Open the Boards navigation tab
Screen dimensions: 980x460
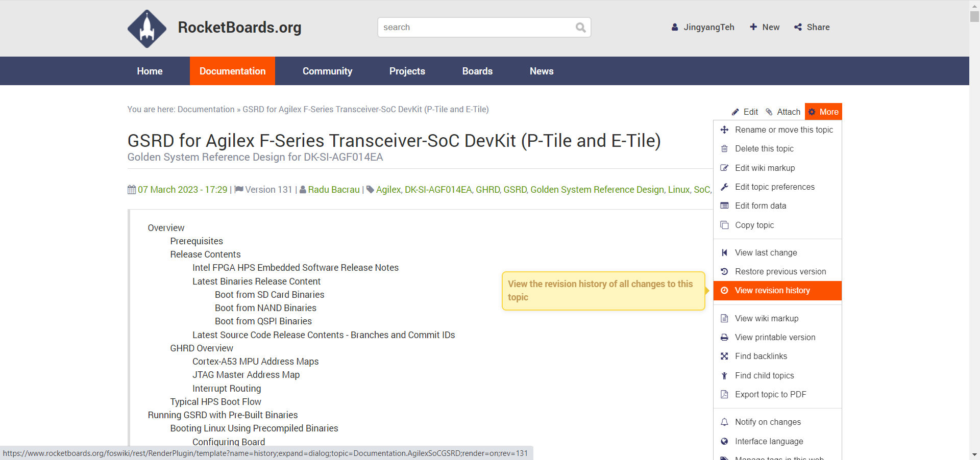click(x=477, y=71)
